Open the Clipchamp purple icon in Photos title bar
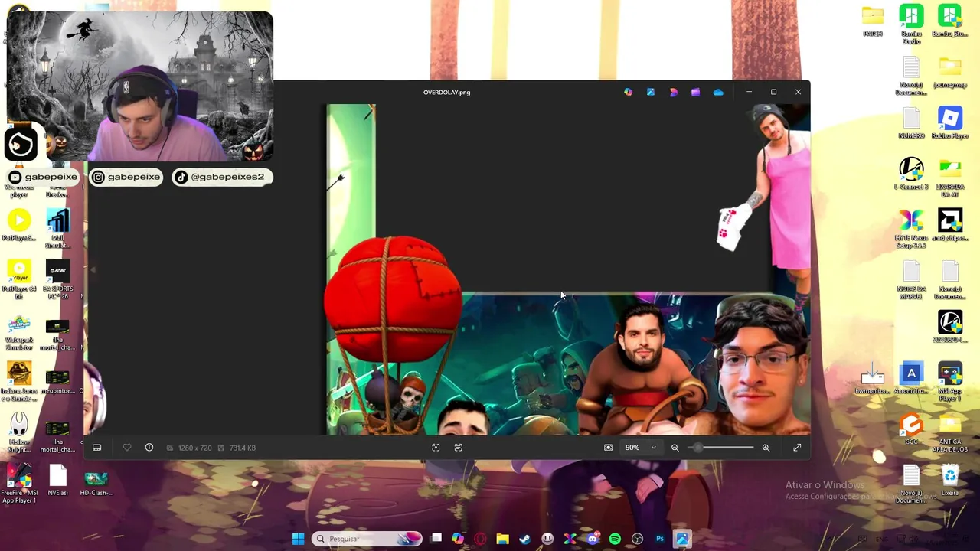The height and width of the screenshot is (551, 980). coord(695,92)
